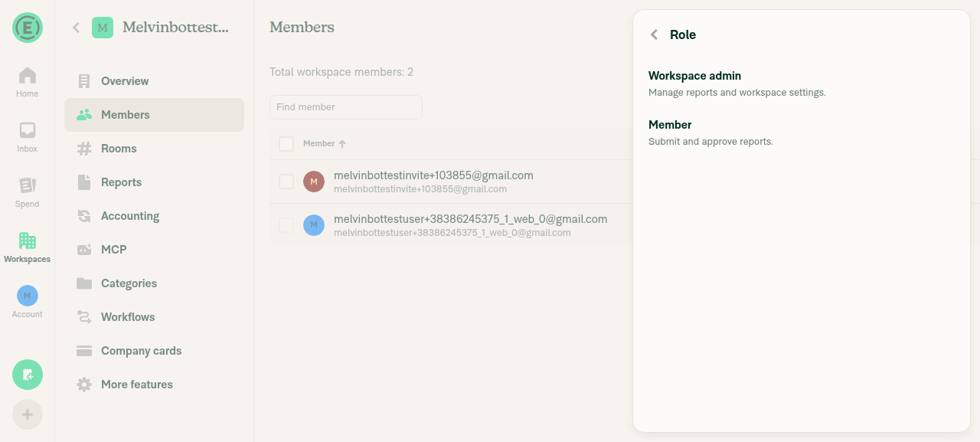Image resolution: width=980 pixels, height=442 pixels.
Task: Click avatar of melvinbottestuser+38386245375_1_web_0
Action: pyautogui.click(x=314, y=225)
